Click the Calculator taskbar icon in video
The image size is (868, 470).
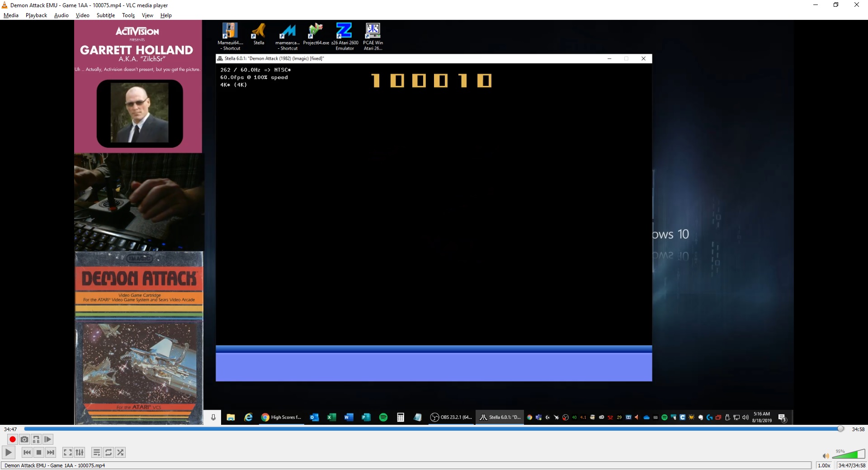[x=401, y=417]
